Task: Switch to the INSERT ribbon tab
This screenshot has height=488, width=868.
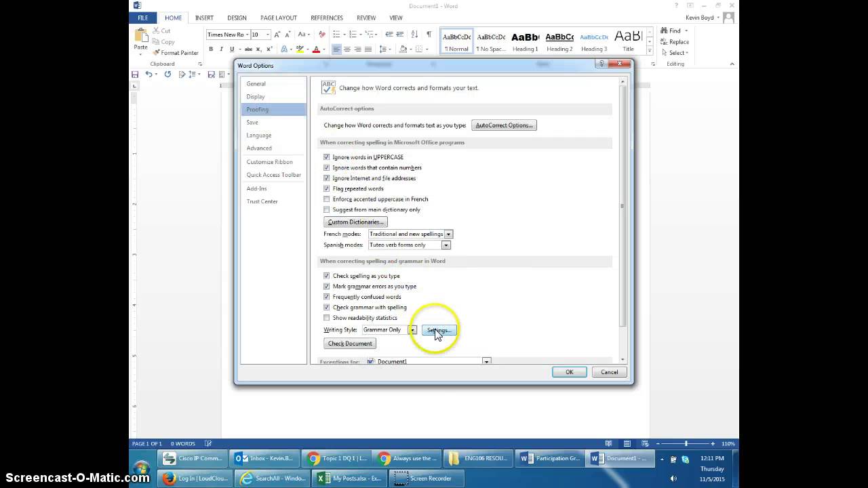Action: [204, 18]
